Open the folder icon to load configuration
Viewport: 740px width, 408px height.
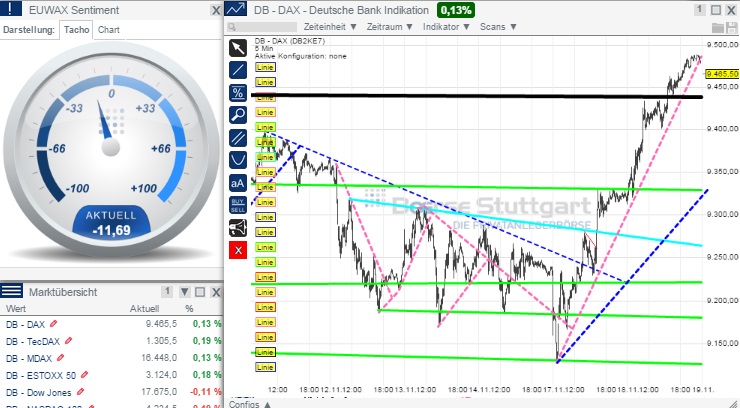click(x=717, y=28)
